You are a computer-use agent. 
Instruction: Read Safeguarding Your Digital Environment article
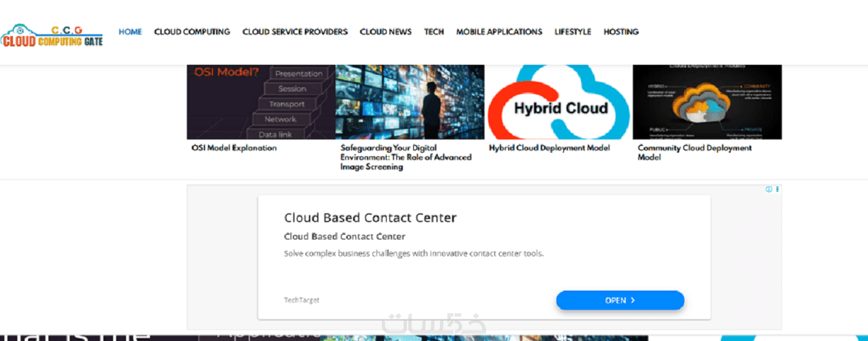[406, 157]
